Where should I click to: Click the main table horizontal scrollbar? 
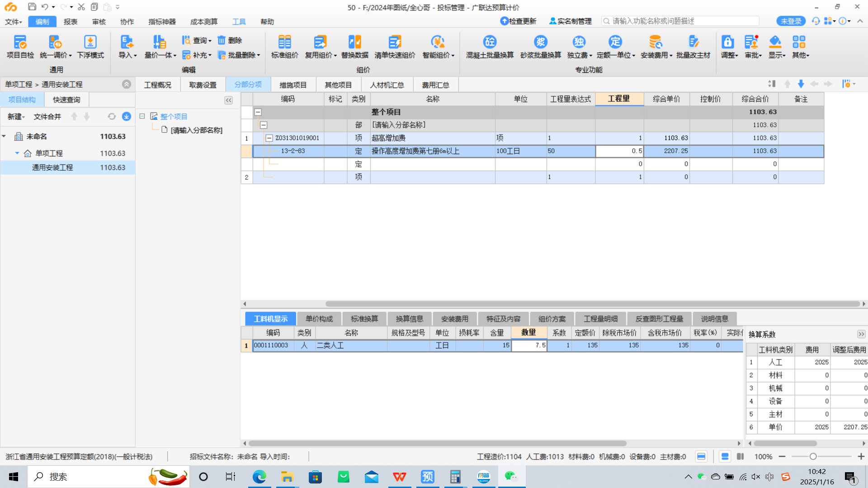pyautogui.click(x=592, y=304)
